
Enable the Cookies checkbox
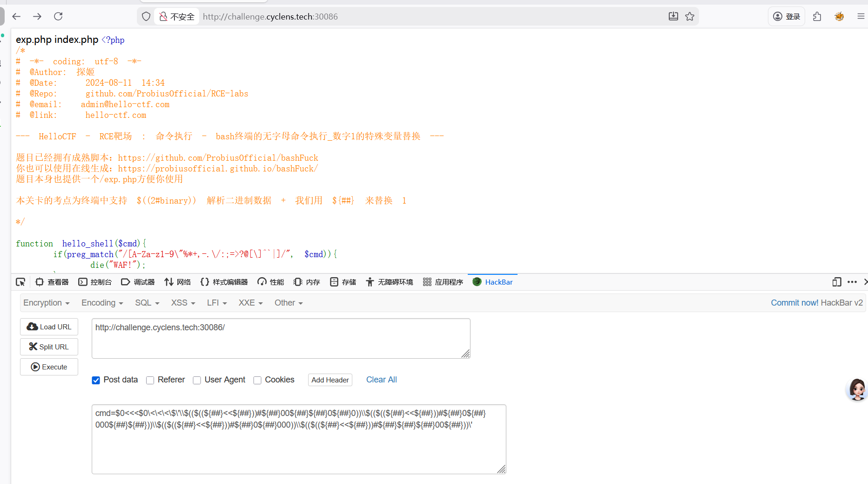(x=257, y=380)
